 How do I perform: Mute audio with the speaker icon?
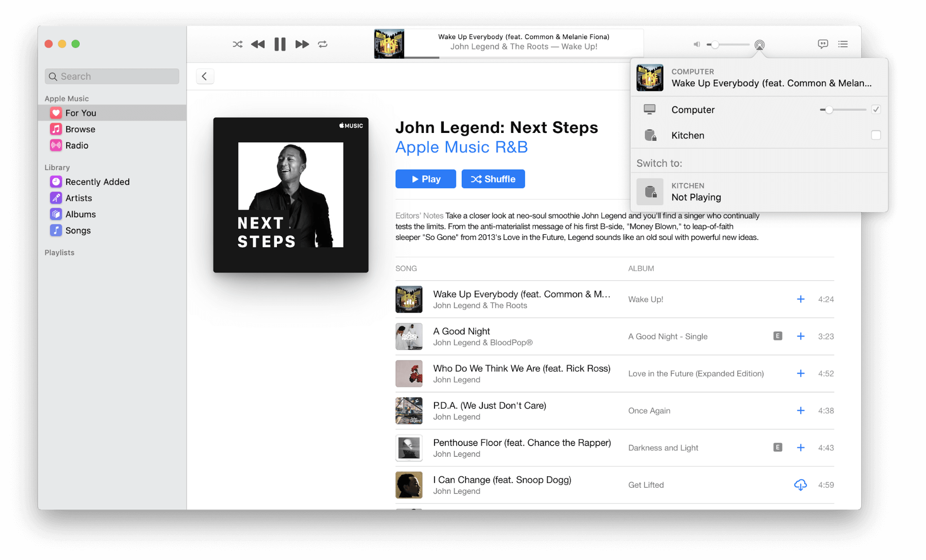pyautogui.click(x=696, y=44)
